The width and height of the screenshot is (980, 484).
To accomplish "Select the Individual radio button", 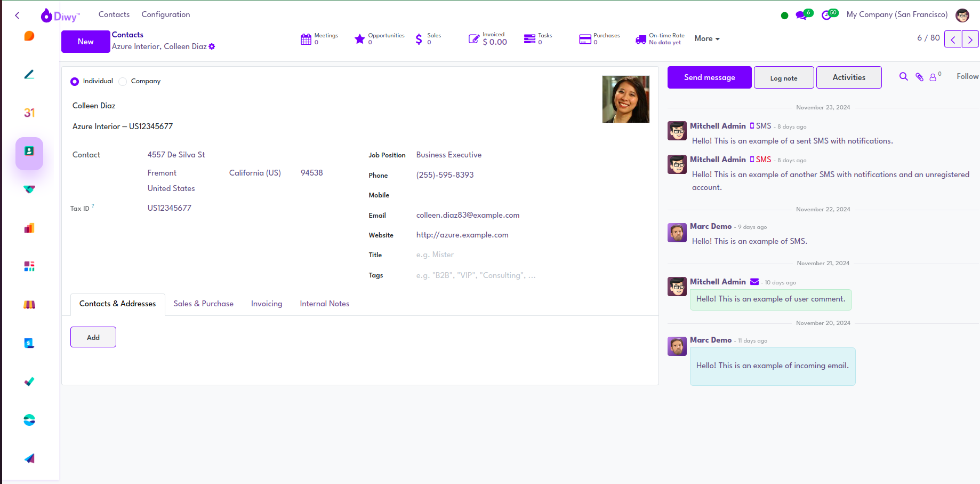I will [x=75, y=82].
